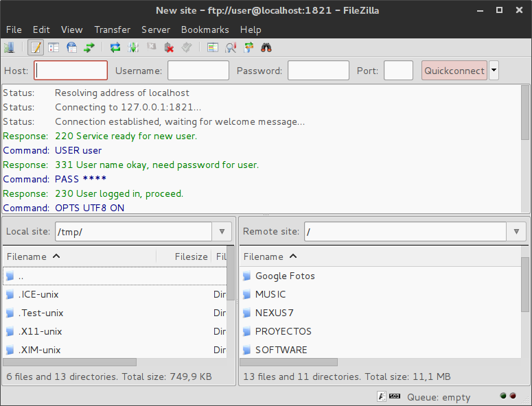The height and width of the screenshot is (406, 532).
Task: Toggle processing of the transfer queue
Action: click(133, 47)
